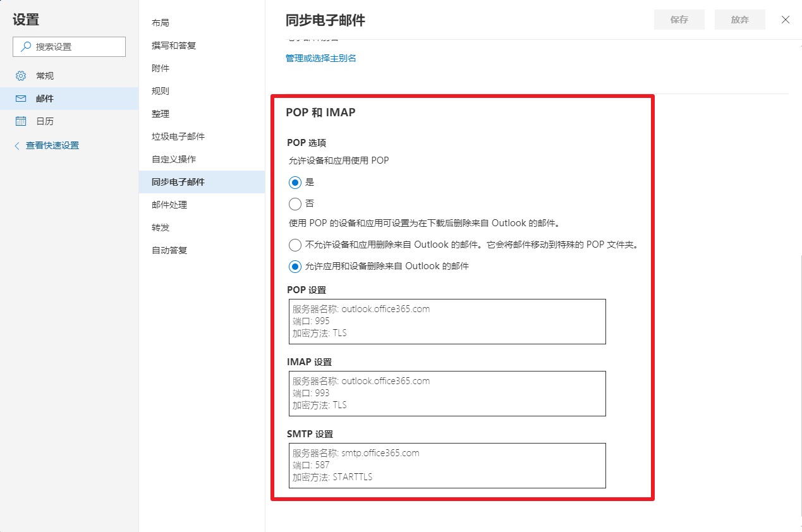
Task: Open the 邮件处理 settings page
Action: 202,205
